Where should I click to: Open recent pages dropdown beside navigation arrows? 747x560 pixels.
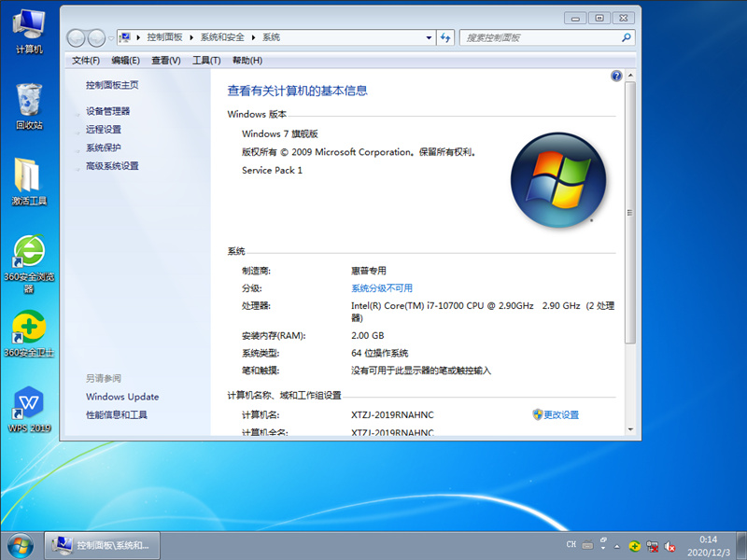111,38
